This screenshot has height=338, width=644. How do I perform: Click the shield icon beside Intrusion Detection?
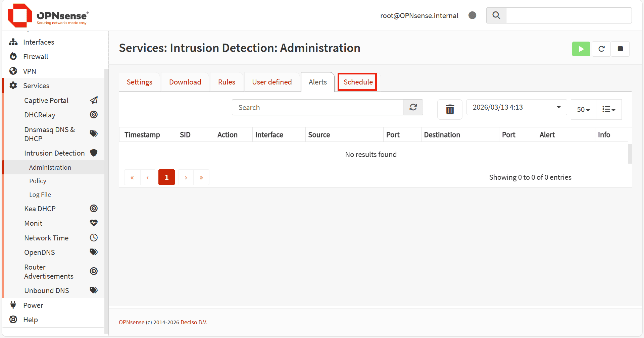click(94, 153)
